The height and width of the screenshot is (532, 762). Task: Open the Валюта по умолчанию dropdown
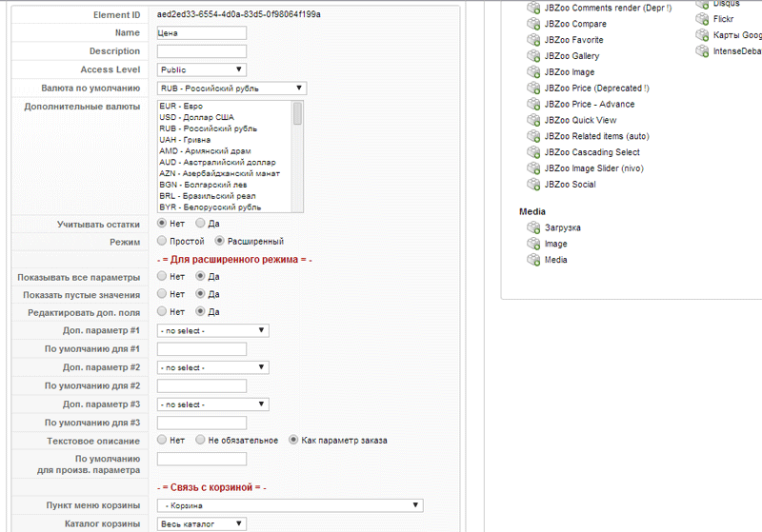coord(231,89)
